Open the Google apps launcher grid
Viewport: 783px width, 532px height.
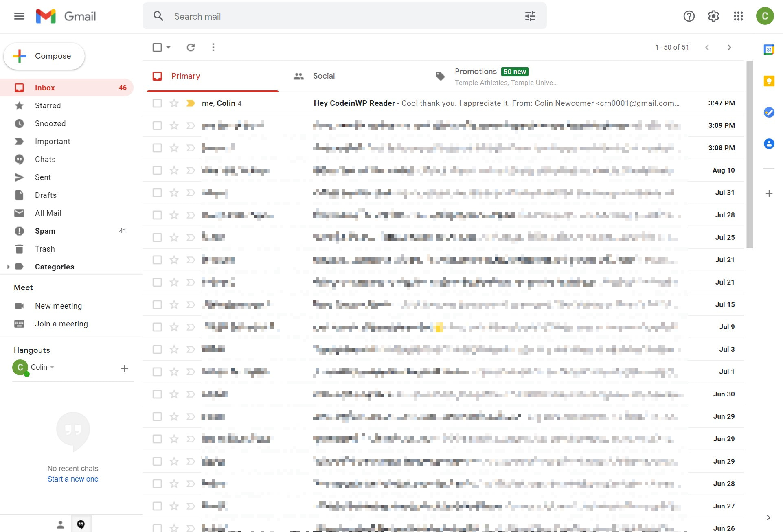click(x=738, y=16)
